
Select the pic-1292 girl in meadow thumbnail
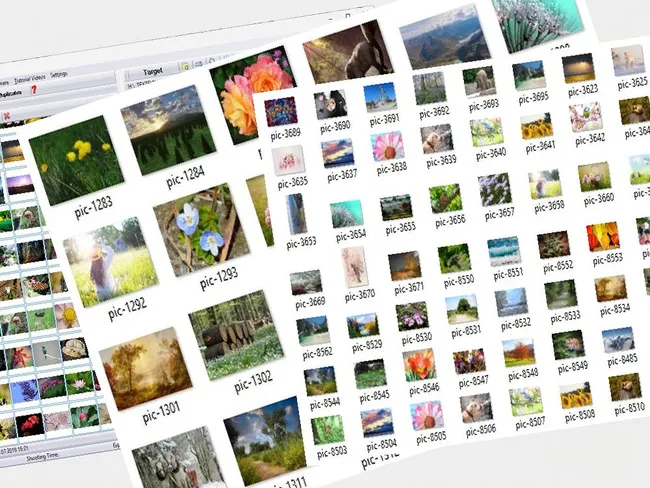click(110, 262)
